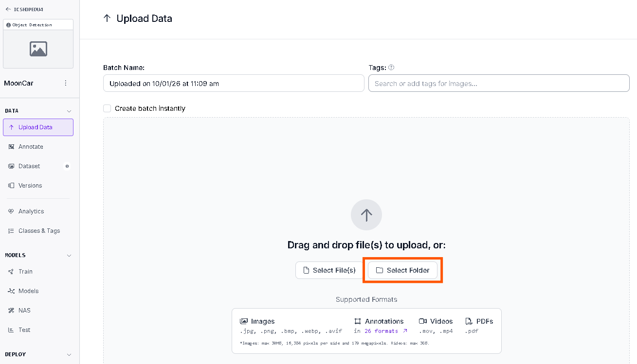Click the Select Folder button
This screenshot has height=364, width=637.
(402, 270)
